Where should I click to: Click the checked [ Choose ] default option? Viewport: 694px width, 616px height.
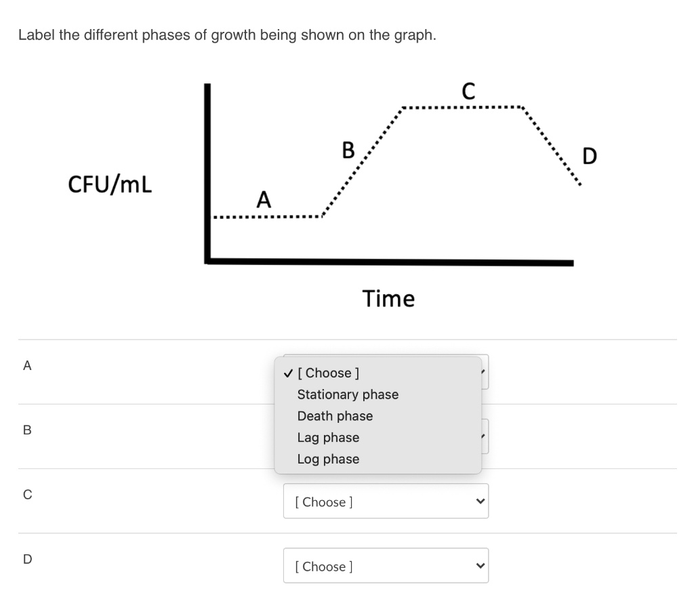pyautogui.click(x=329, y=373)
